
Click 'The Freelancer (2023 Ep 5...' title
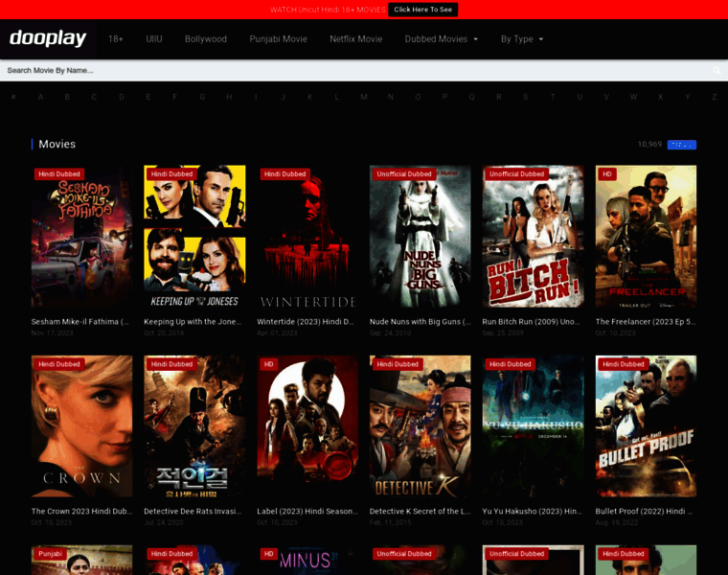(646, 321)
